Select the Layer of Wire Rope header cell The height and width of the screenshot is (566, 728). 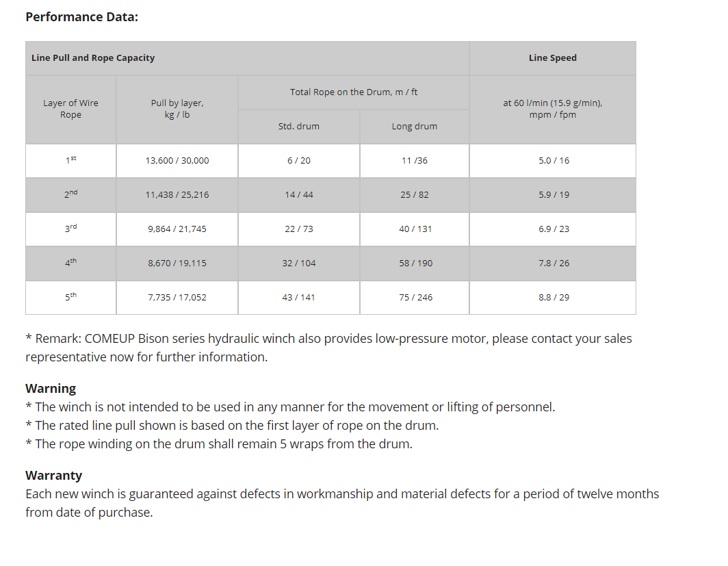point(70,109)
